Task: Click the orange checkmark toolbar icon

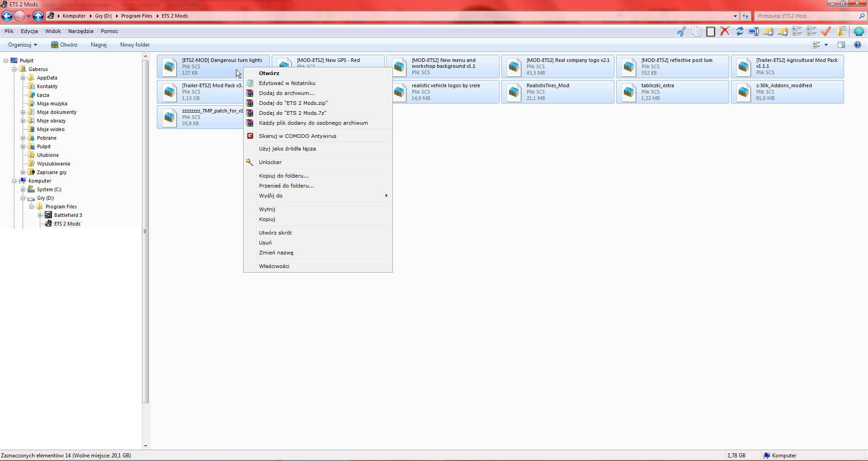Action: [826, 31]
